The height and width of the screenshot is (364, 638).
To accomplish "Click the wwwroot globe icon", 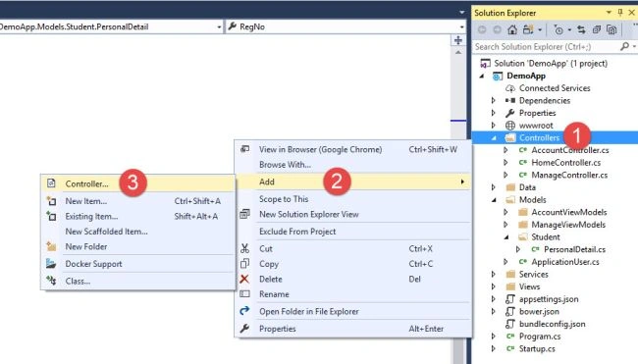I will 509,126.
